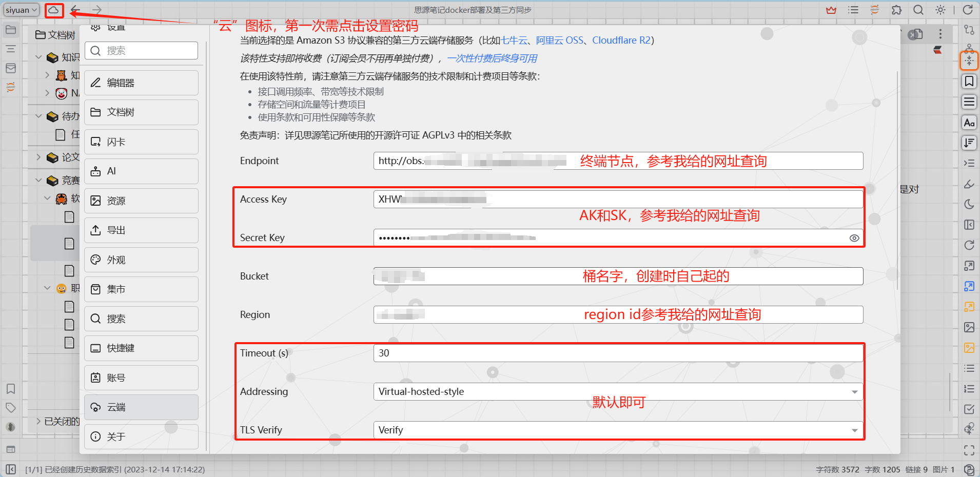
Task: Reveal the Secret Key with eye icon
Action: coord(854,238)
